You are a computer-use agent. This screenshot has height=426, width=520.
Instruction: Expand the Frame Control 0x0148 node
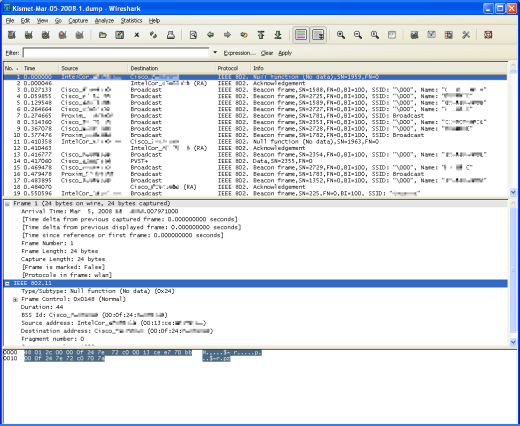point(15,299)
